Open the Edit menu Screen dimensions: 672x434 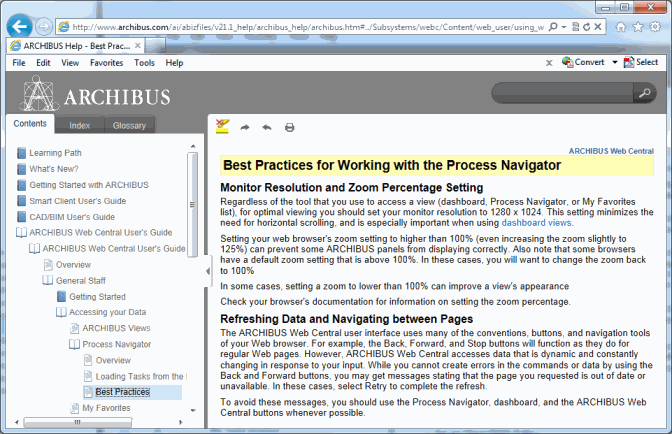pyautogui.click(x=43, y=63)
